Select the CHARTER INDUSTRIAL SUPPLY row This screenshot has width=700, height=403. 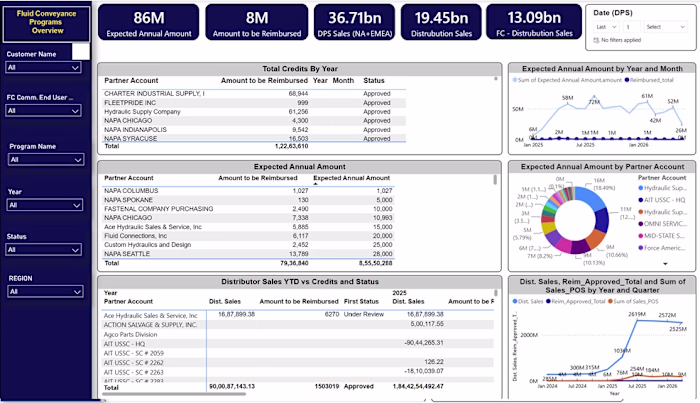(x=254, y=94)
